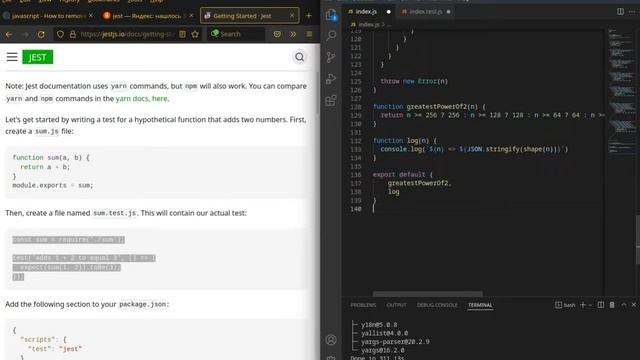This screenshot has height=360, width=640.
Task: Open the Extensions view in VS Code
Action: (x=331, y=100)
